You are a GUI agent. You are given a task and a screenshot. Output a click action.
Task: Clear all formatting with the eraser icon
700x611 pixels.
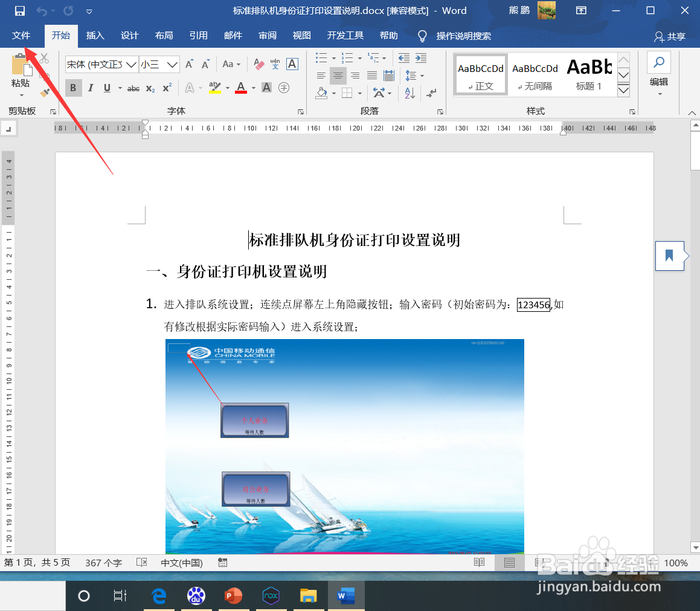click(x=258, y=64)
